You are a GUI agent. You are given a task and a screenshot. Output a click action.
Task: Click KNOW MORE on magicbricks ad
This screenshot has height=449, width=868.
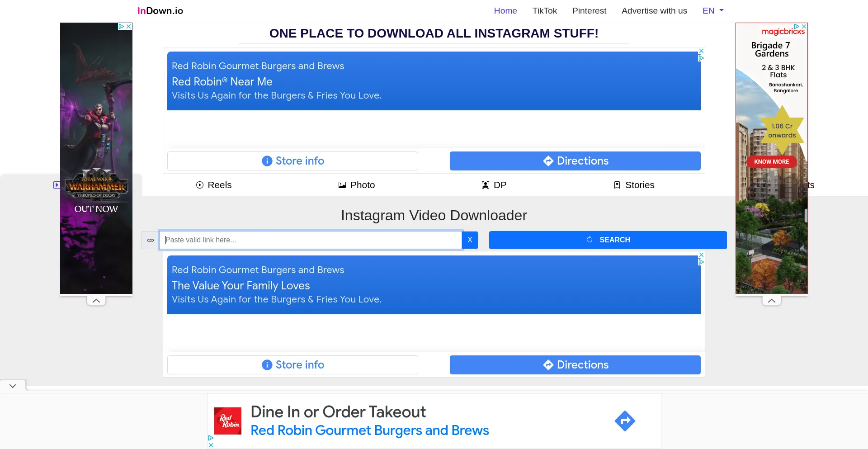coord(772,162)
